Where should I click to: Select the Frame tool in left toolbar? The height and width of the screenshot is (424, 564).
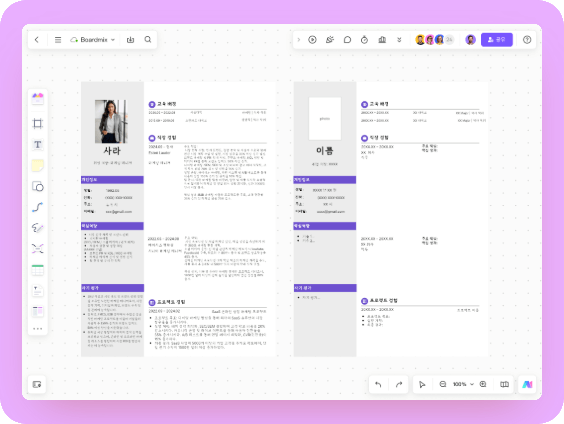click(37, 124)
